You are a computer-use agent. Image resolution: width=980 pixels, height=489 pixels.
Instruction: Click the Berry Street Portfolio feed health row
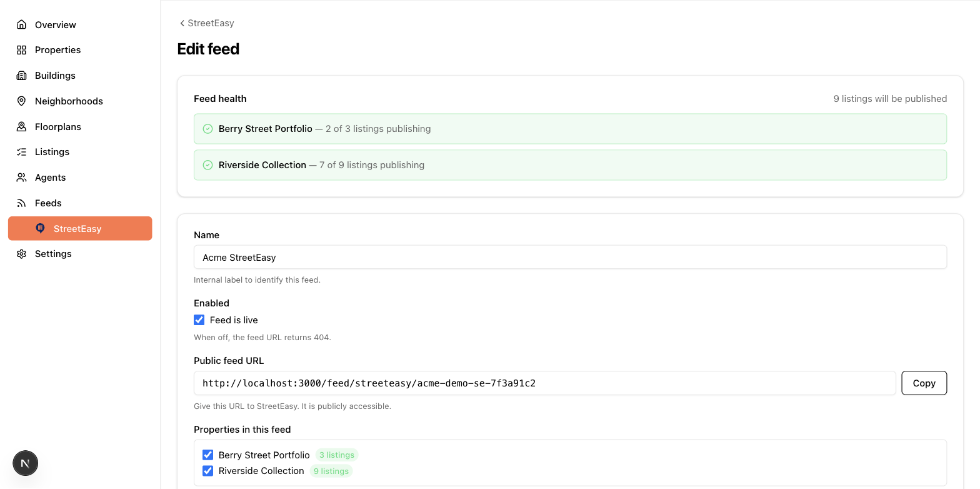click(x=570, y=129)
